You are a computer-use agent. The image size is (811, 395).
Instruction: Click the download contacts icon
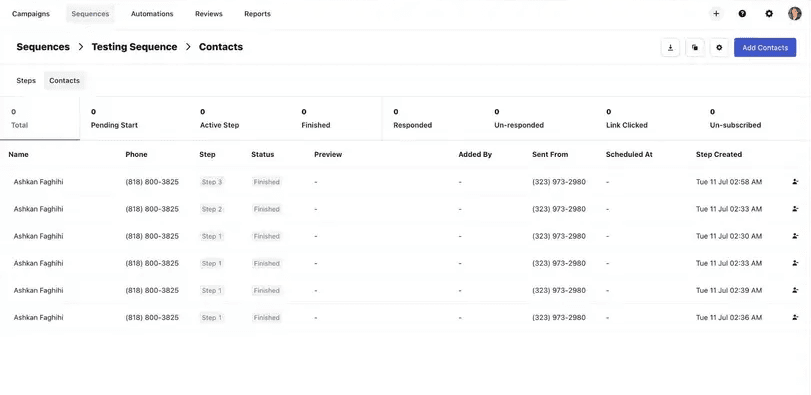[670, 48]
